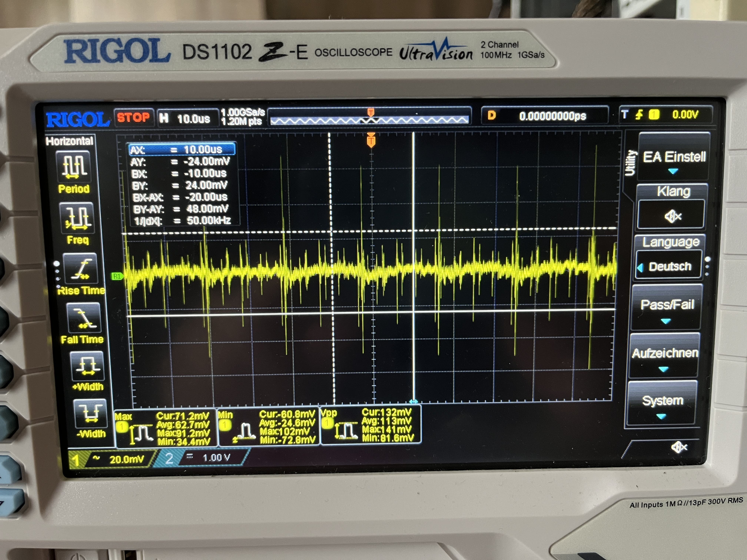
Task: Select the Freq measurement icon
Action: [x=77, y=218]
